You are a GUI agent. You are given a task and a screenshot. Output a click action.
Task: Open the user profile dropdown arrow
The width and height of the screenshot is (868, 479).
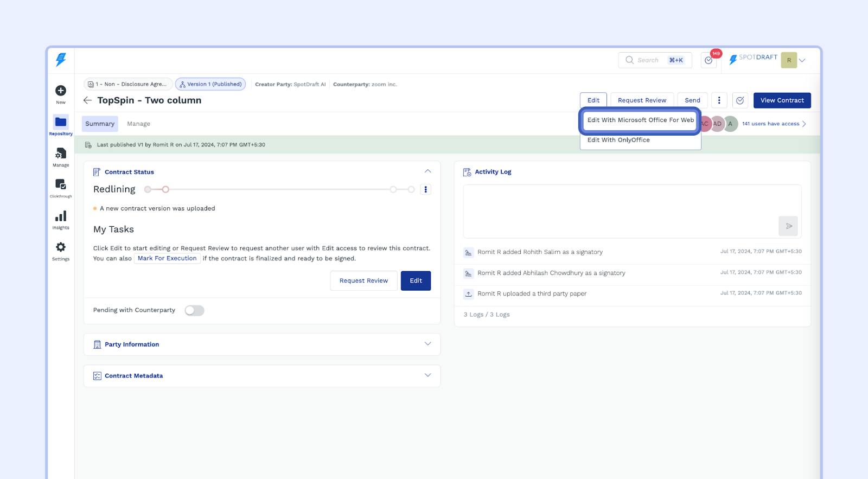tap(802, 60)
